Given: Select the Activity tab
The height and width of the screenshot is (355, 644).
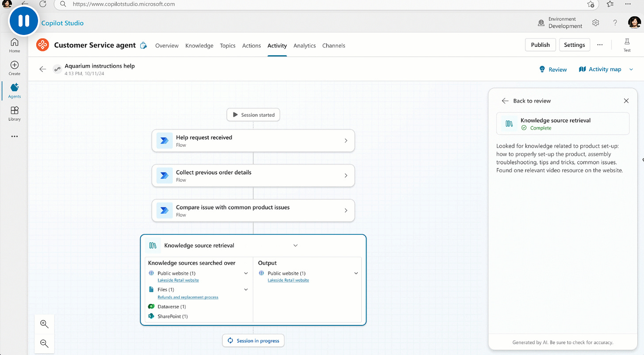Looking at the screenshot, I should click(x=277, y=46).
